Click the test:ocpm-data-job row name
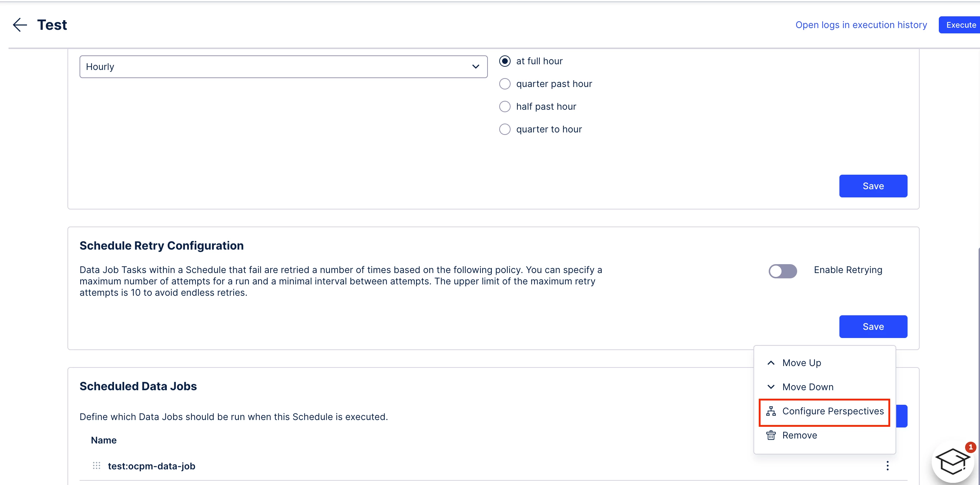The image size is (980, 485). pyautogui.click(x=151, y=466)
